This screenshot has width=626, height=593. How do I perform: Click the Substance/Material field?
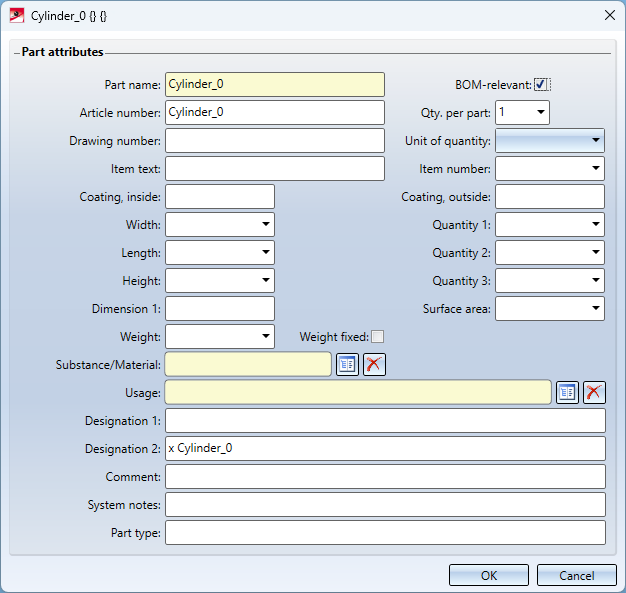[x=248, y=364]
